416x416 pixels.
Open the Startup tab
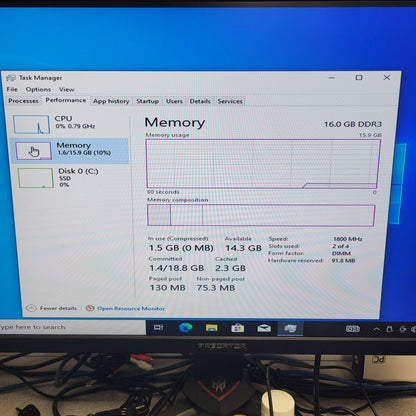[147, 101]
